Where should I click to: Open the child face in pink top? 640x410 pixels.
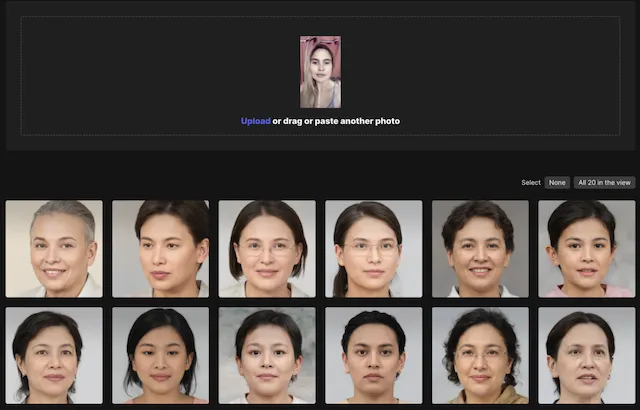586,249
